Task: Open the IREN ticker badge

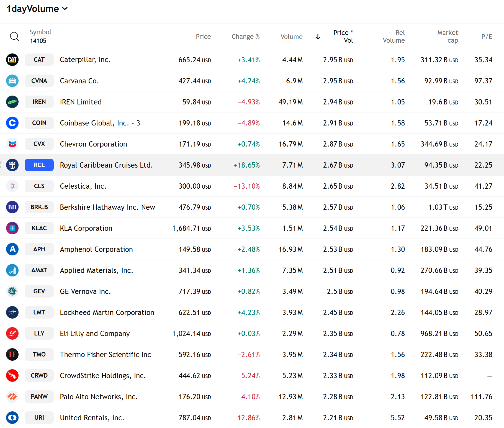Action: [39, 102]
